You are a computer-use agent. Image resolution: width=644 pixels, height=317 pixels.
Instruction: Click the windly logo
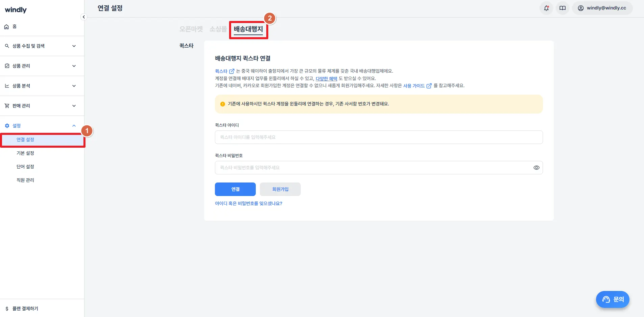pyautogui.click(x=16, y=10)
